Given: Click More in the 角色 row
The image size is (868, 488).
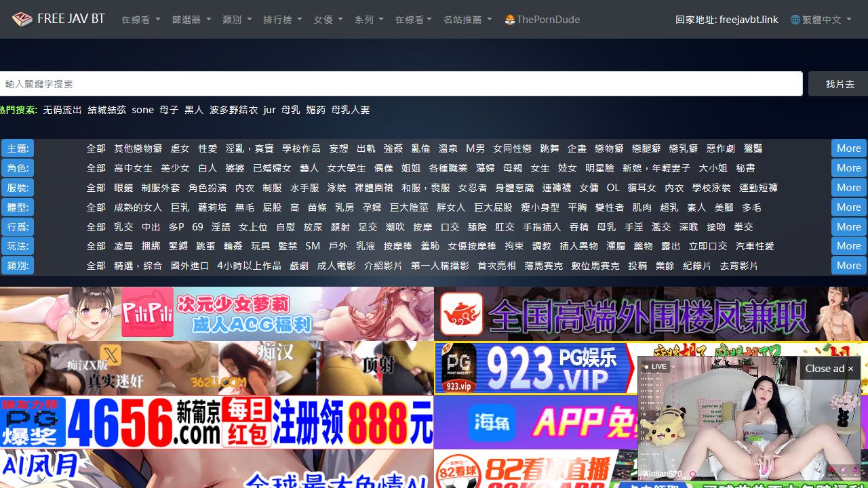Looking at the screenshot, I should point(848,168).
